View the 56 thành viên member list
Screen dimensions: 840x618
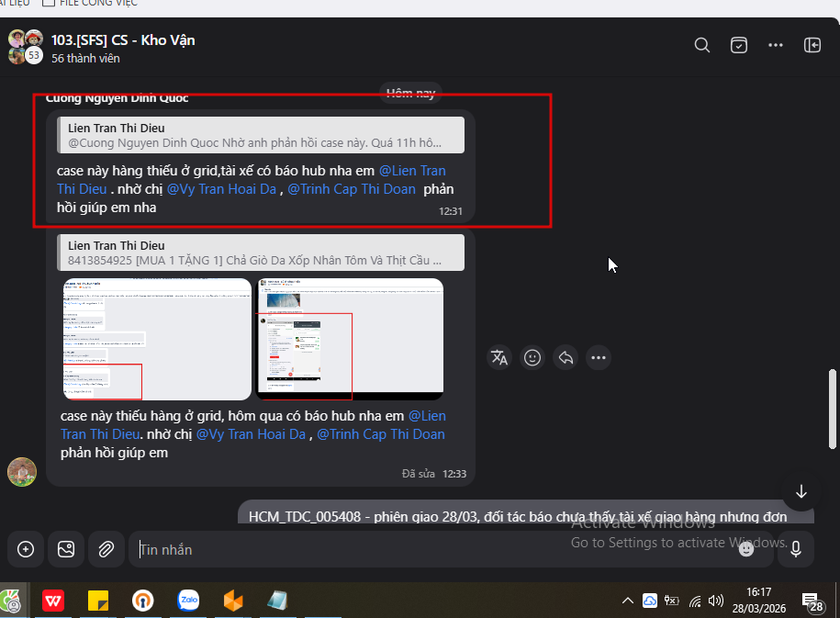(x=85, y=59)
